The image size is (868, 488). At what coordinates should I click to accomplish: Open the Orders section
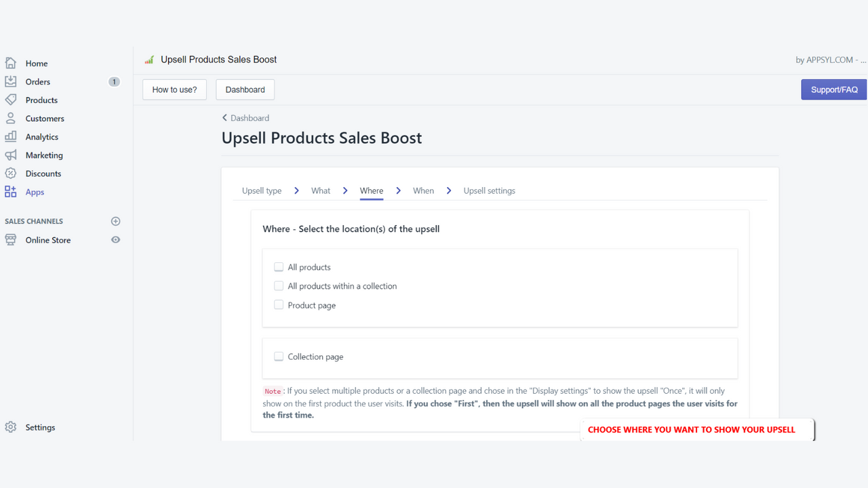coord(37,81)
